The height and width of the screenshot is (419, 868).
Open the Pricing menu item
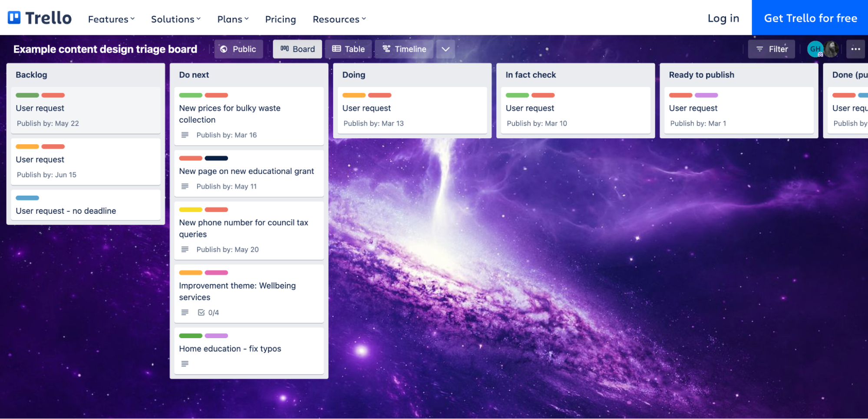280,19
